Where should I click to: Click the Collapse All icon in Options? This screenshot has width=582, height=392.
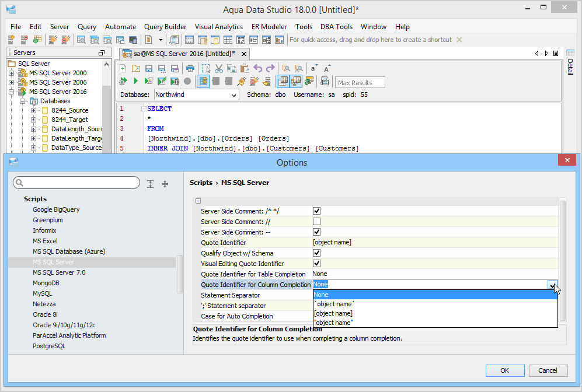click(x=165, y=183)
